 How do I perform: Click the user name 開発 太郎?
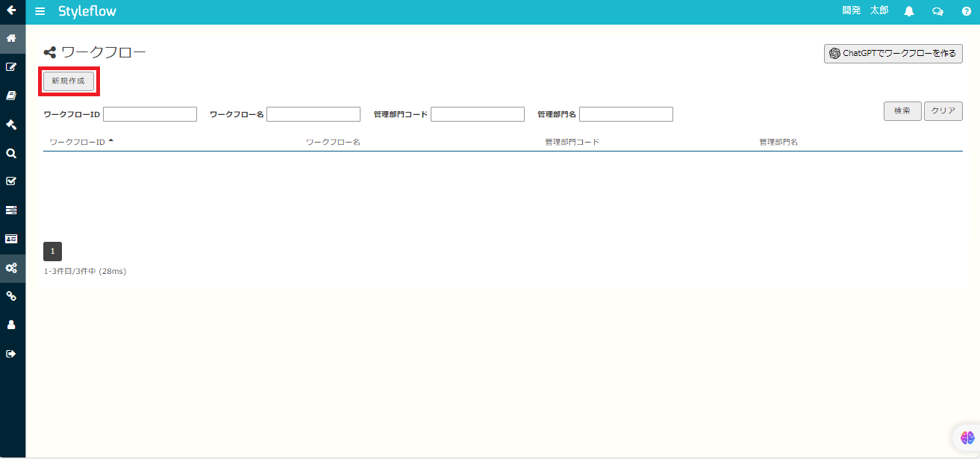(865, 10)
